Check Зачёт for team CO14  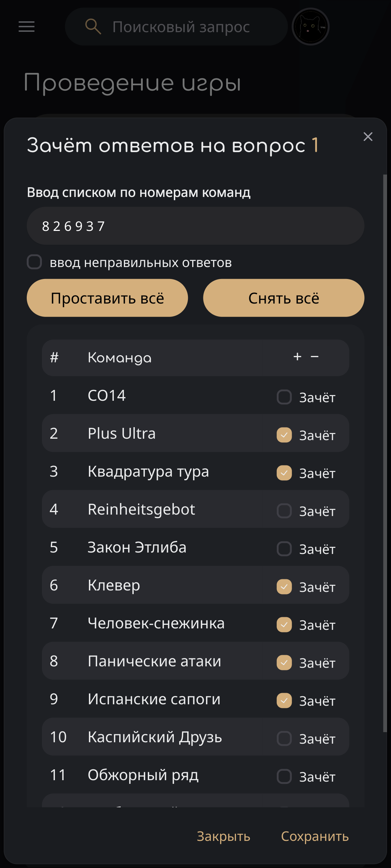[x=284, y=397]
